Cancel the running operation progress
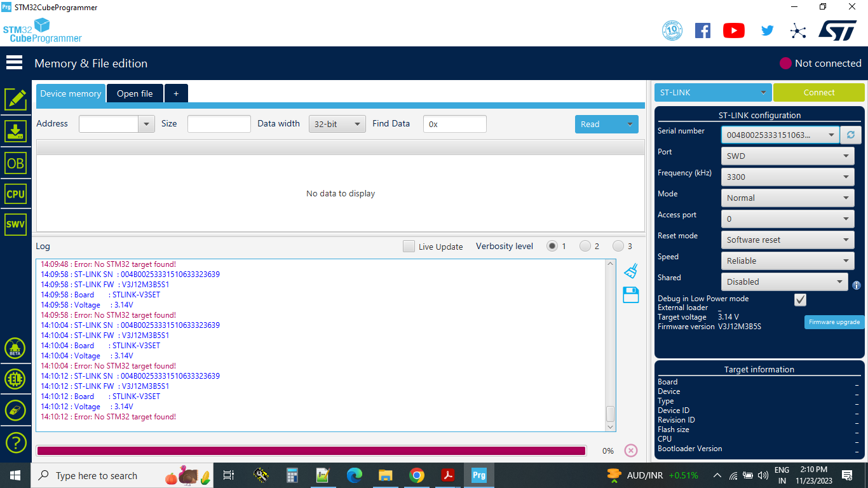Viewport: 868px width, 488px height. point(630,451)
